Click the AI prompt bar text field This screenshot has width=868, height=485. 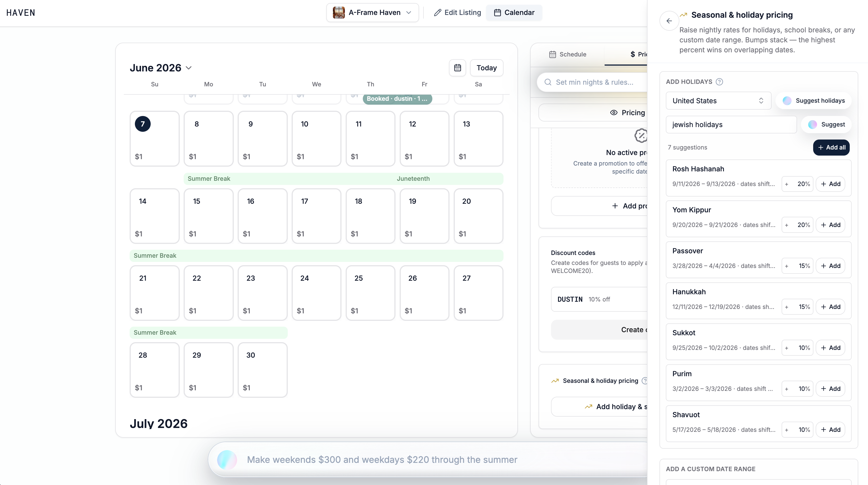tap(382, 460)
